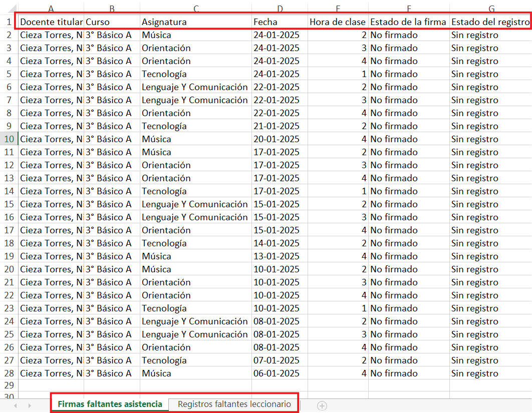Select row header 10
The height and width of the screenshot is (413, 532).
[x=9, y=139]
